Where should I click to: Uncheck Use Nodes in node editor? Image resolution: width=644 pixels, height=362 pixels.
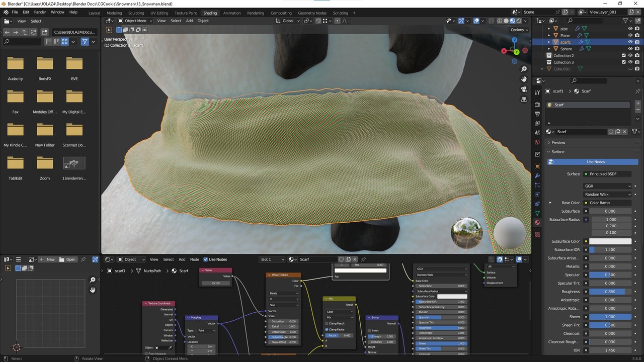click(206, 259)
